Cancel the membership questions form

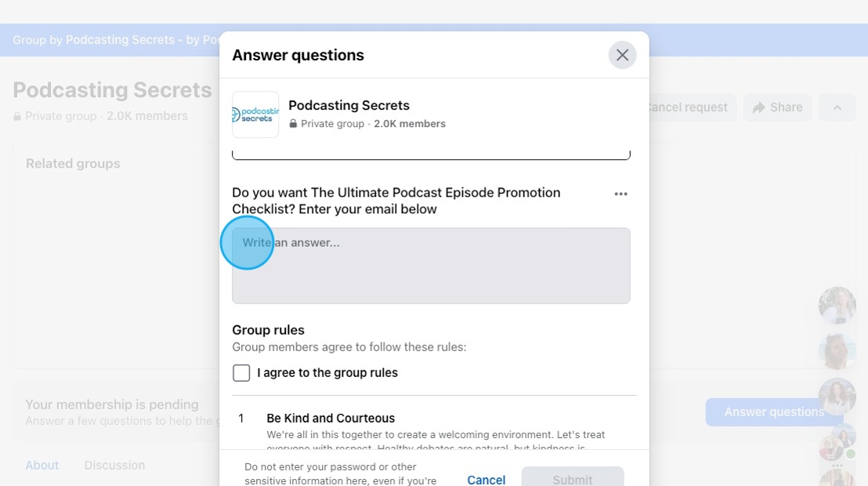pyautogui.click(x=486, y=480)
